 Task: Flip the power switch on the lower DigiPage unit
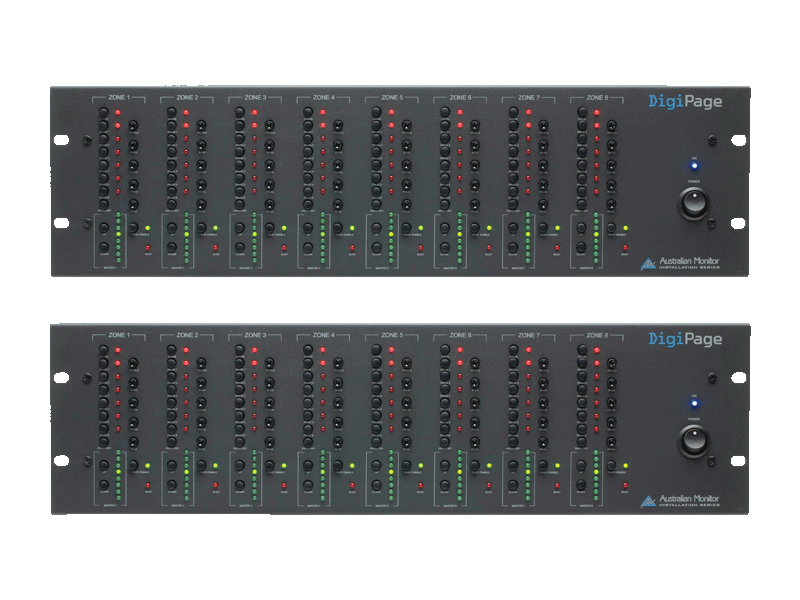tap(694, 441)
